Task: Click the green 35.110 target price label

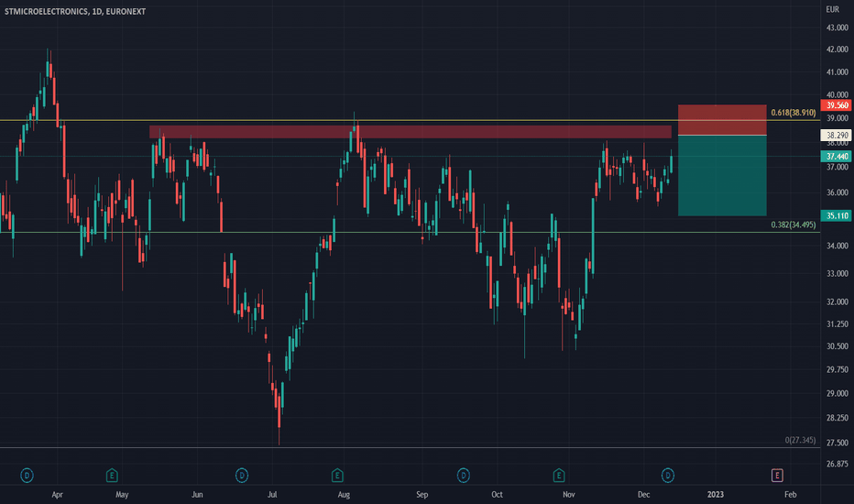Action: coord(837,215)
